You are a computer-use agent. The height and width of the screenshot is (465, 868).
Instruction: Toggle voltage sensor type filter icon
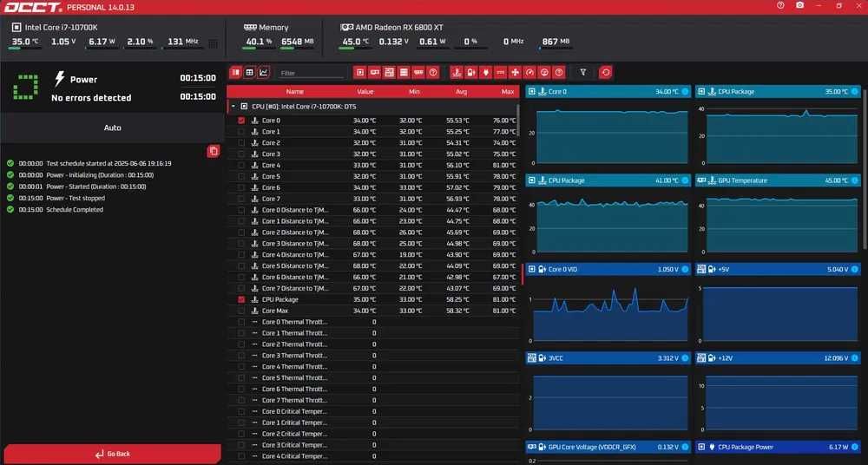(x=471, y=73)
